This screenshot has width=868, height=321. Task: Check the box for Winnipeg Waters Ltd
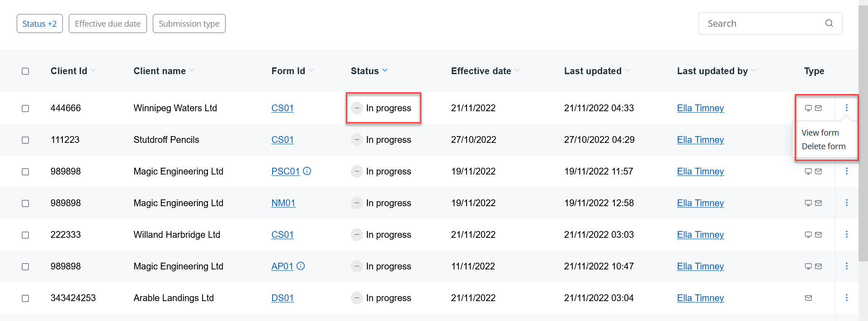(25, 109)
